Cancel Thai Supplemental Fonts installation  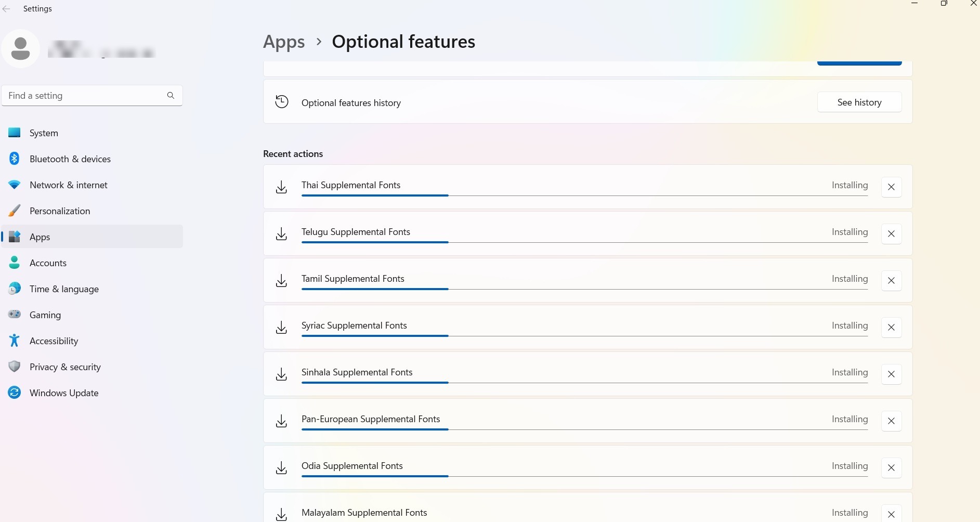(x=891, y=187)
